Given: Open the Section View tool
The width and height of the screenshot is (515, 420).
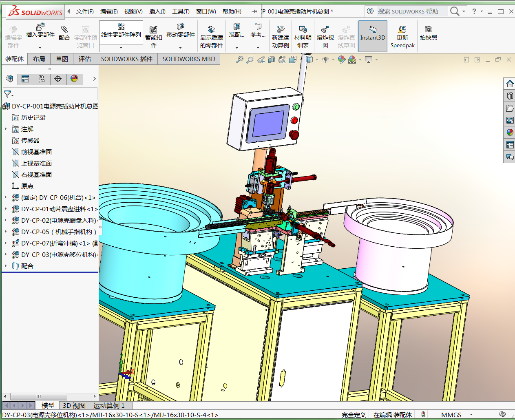Looking at the screenshot, I should pos(272,60).
